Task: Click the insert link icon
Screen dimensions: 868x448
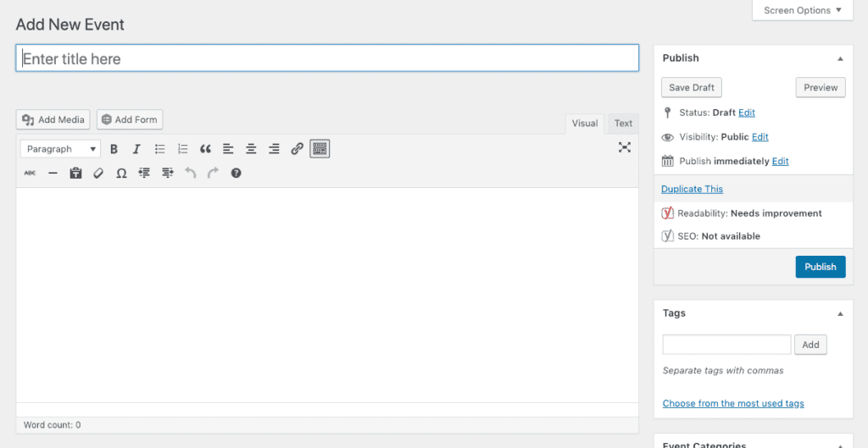Action: click(x=297, y=149)
